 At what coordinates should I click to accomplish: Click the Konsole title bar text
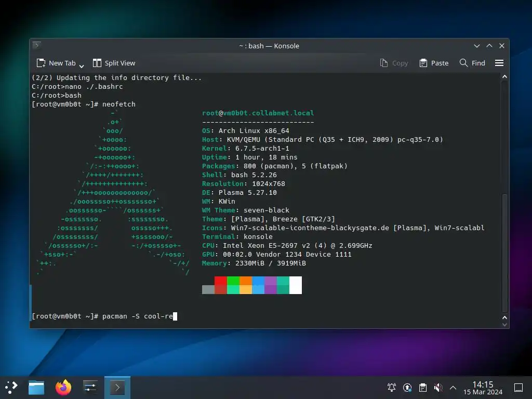click(x=269, y=46)
